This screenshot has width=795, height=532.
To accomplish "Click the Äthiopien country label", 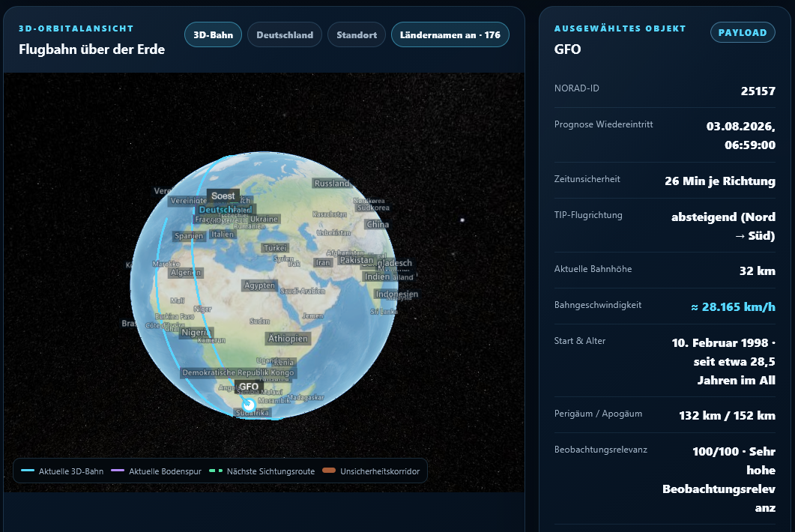I will tap(288, 338).
